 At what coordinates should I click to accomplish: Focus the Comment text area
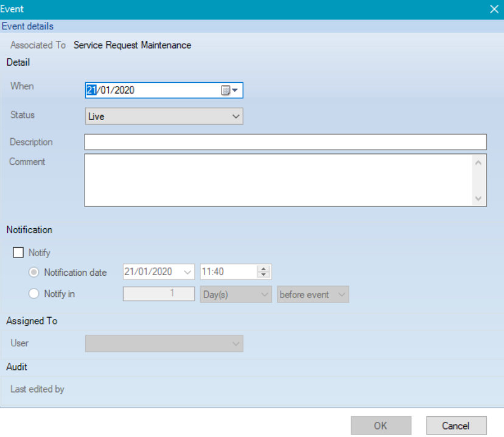pos(278,180)
